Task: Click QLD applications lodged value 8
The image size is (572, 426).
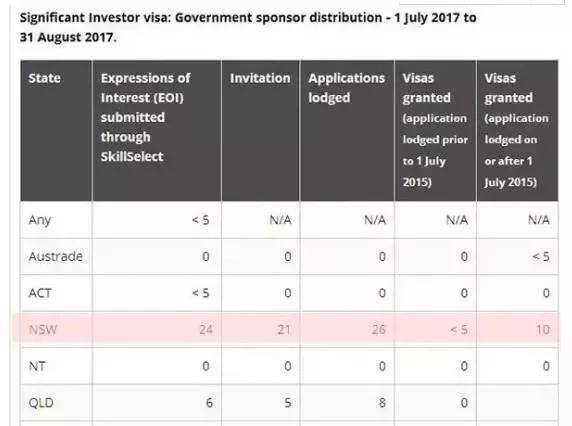Action: point(382,403)
